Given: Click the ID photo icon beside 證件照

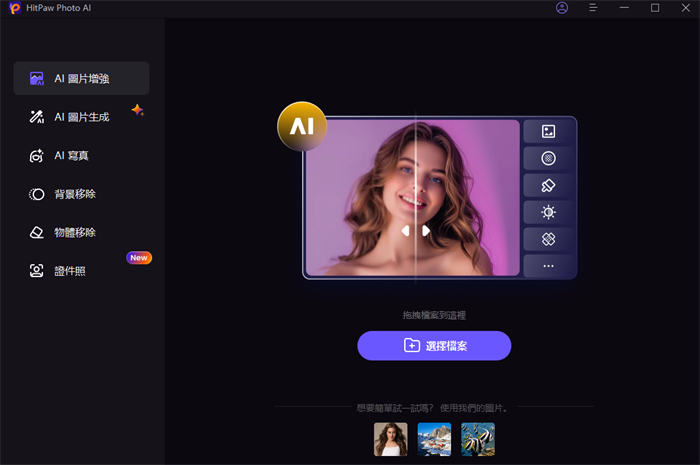Looking at the screenshot, I should coord(37,270).
